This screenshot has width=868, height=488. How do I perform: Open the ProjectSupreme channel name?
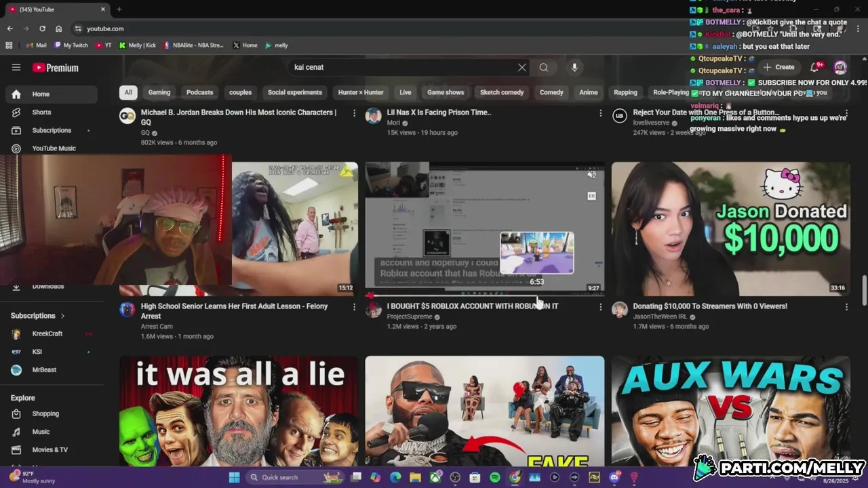pyautogui.click(x=410, y=317)
